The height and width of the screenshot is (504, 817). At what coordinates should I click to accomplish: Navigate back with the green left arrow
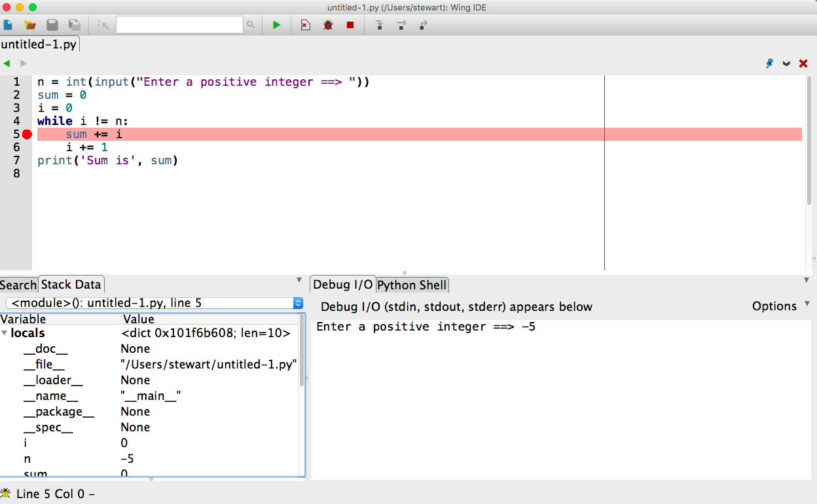pos(7,63)
